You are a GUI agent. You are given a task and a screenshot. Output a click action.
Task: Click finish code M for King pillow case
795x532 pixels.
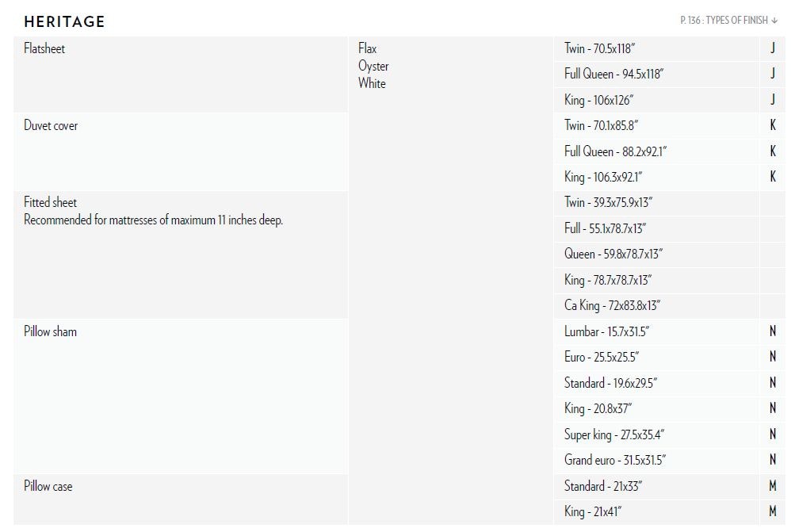[773, 511]
